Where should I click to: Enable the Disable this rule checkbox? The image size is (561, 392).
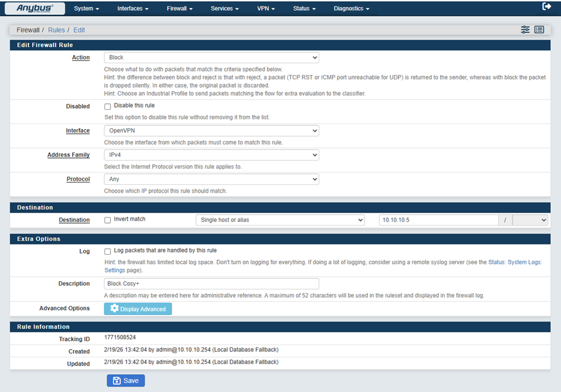point(108,106)
